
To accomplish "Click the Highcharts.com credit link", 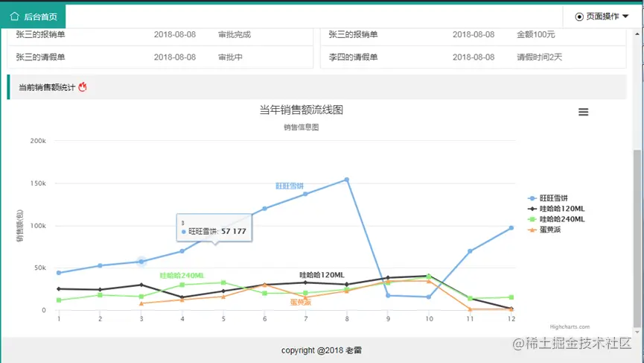I will pos(570,326).
